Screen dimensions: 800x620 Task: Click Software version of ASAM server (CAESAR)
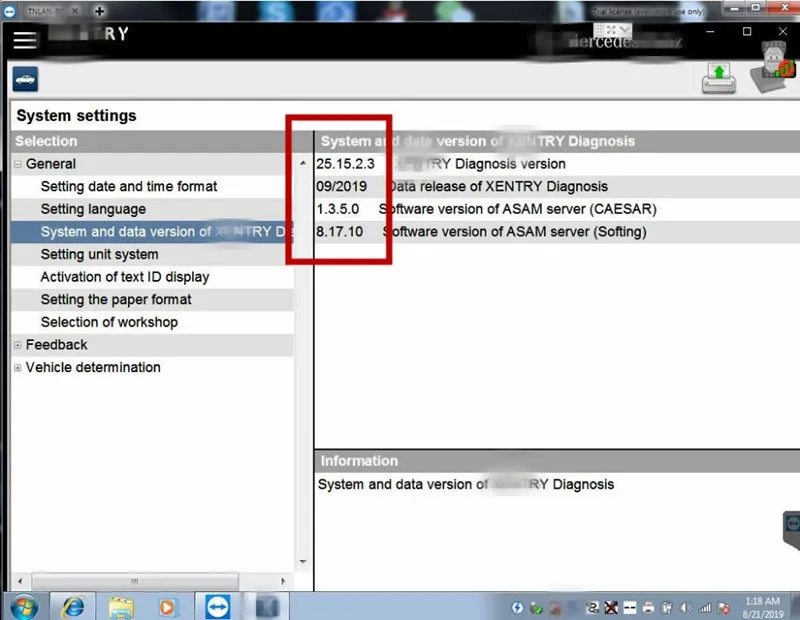click(517, 209)
